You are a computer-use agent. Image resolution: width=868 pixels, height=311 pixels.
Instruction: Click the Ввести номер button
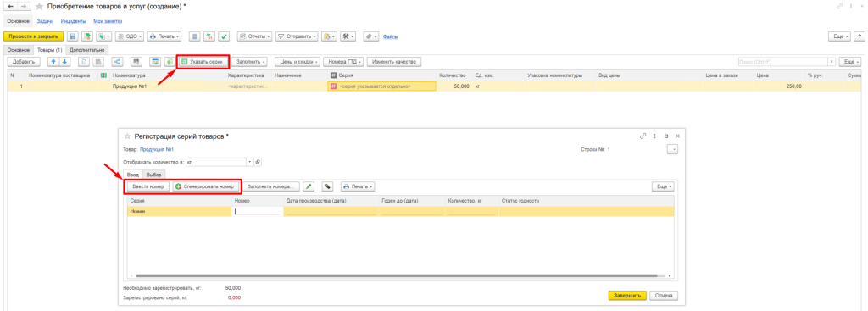click(147, 186)
